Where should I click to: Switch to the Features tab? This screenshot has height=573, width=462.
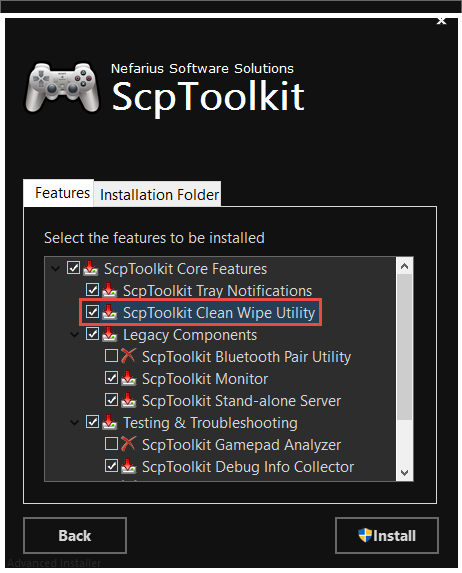(x=58, y=193)
